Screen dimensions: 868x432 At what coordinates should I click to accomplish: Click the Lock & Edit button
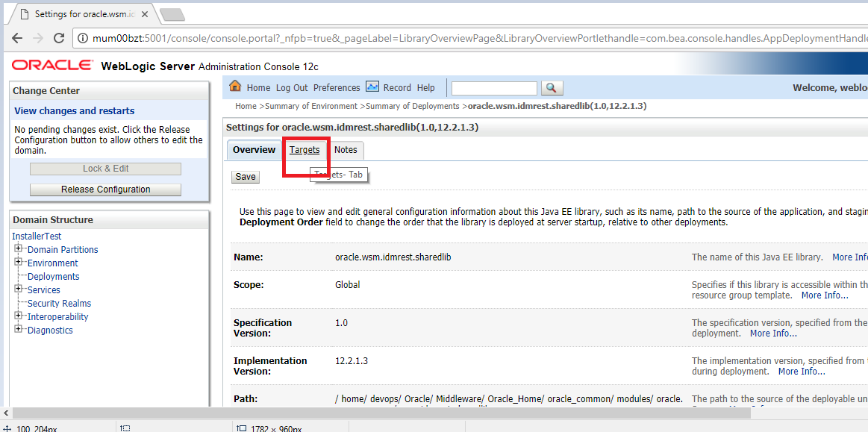(106, 169)
